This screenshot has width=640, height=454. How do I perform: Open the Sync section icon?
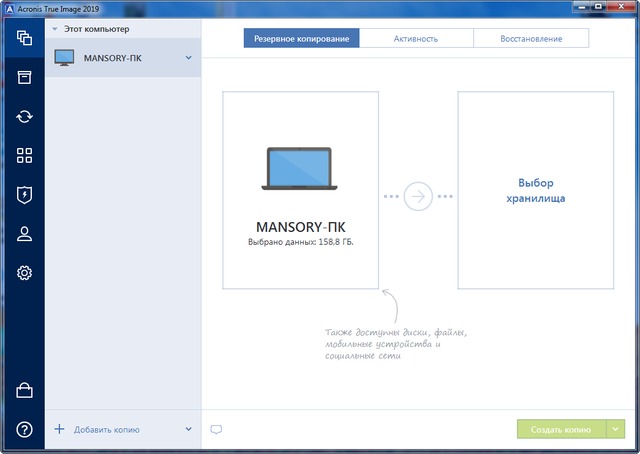click(x=24, y=116)
